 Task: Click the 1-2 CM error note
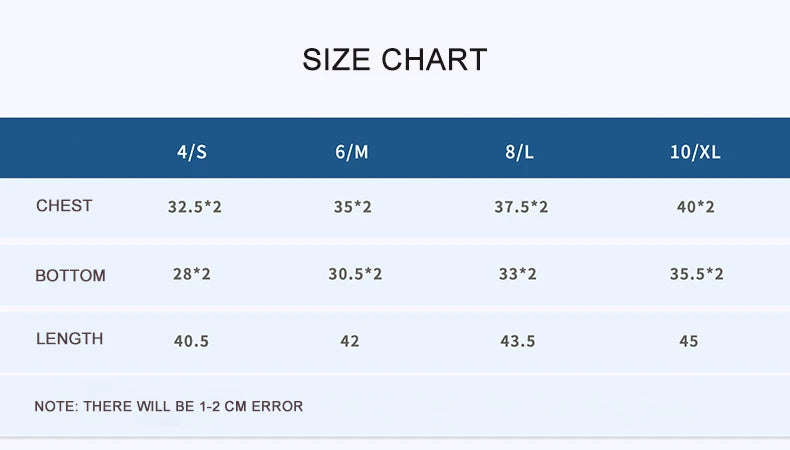point(168,407)
